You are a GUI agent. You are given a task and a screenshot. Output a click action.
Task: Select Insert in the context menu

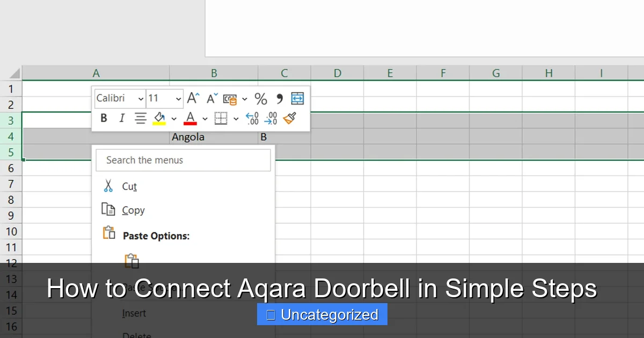134,313
